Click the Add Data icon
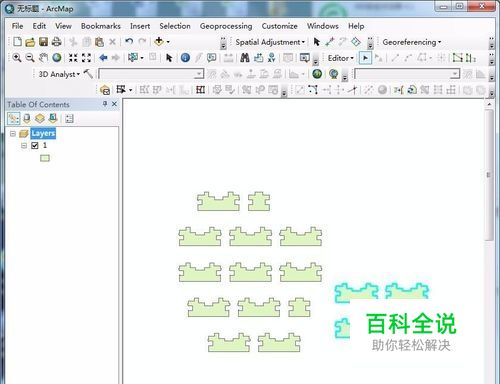 click(x=159, y=42)
